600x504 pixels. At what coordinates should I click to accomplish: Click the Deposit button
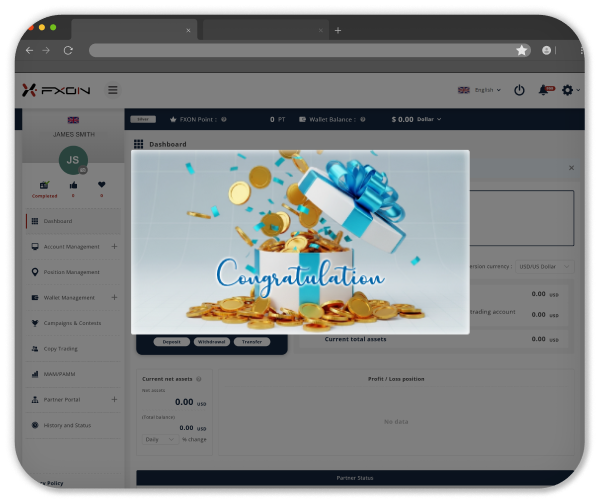coord(171,341)
